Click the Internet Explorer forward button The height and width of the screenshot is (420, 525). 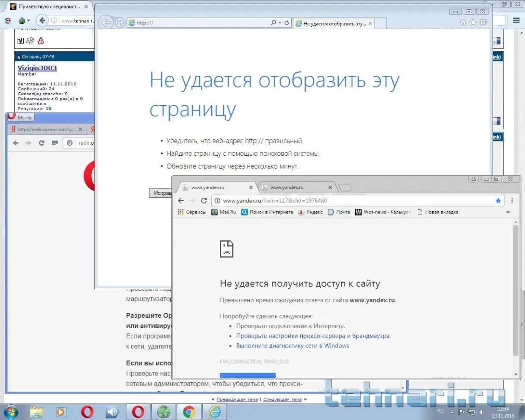click(x=120, y=23)
